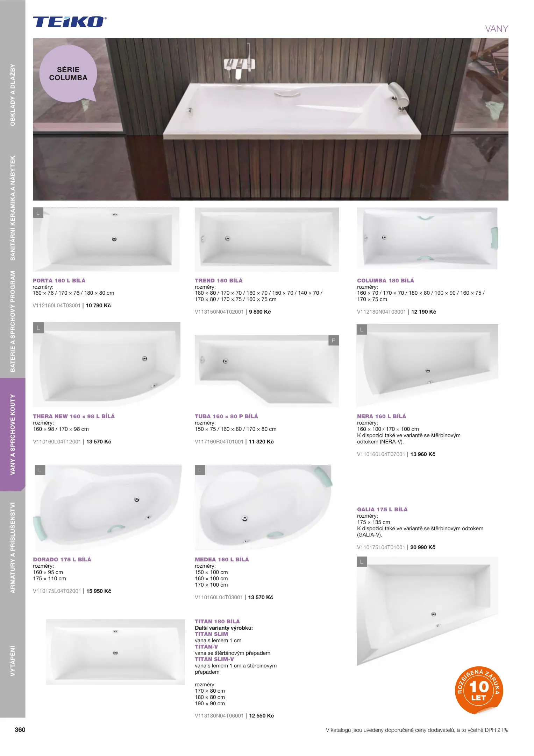Viewport: 534px width, 756px height.
Task: Click the Trend 150 Bílá product title
Action: pyautogui.click(x=219, y=280)
